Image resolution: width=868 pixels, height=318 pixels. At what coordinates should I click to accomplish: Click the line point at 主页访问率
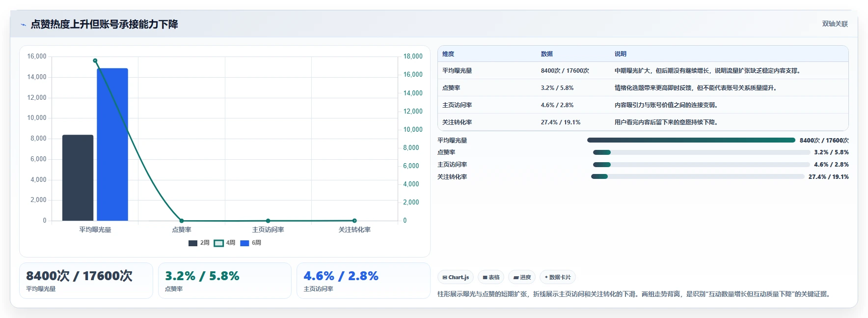(268, 221)
